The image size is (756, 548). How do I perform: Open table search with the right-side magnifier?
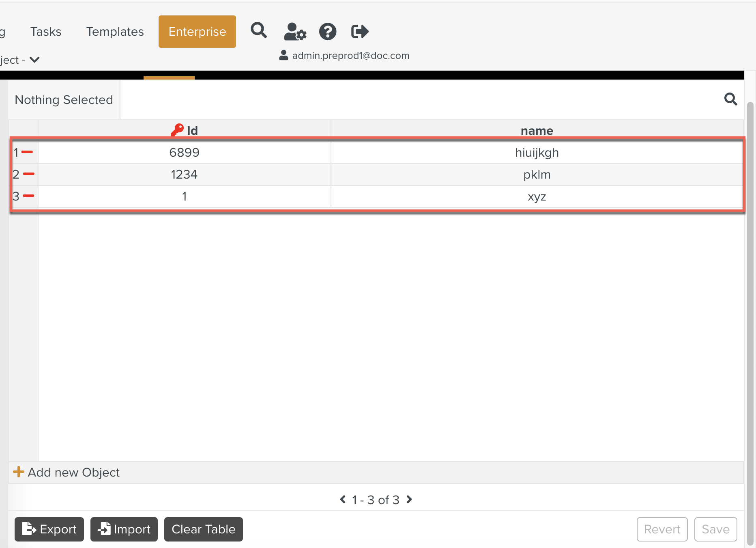[x=731, y=99]
